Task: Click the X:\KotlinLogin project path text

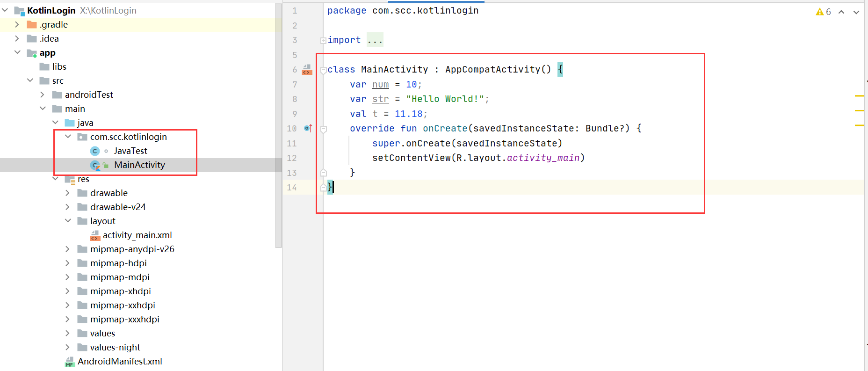Action: [108, 10]
